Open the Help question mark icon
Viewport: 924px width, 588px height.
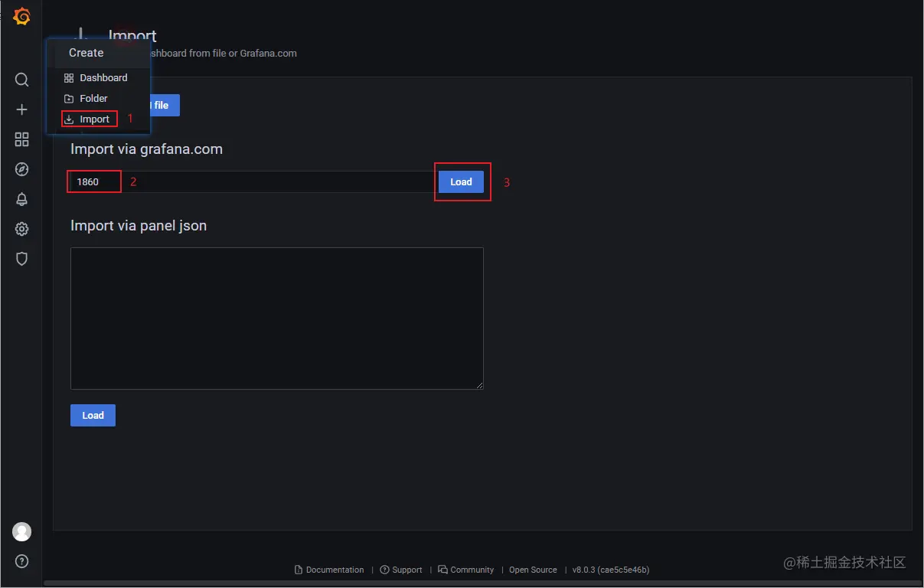[x=22, y=561]
